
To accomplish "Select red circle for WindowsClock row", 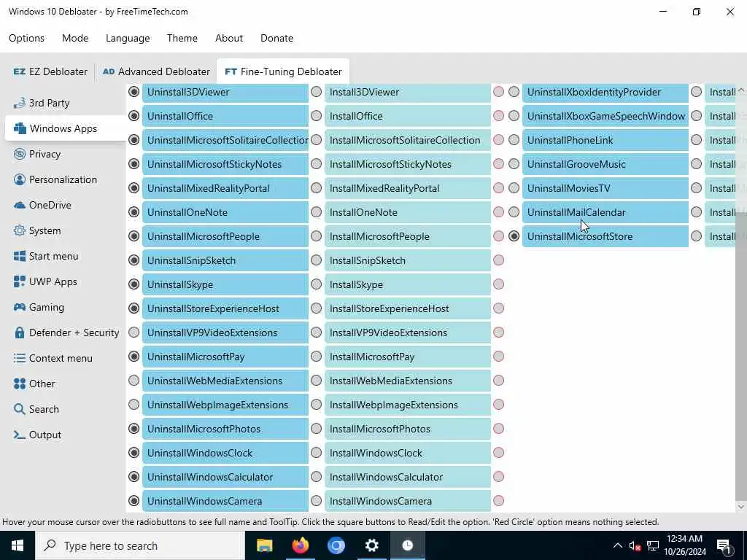I will pos(499,452).
